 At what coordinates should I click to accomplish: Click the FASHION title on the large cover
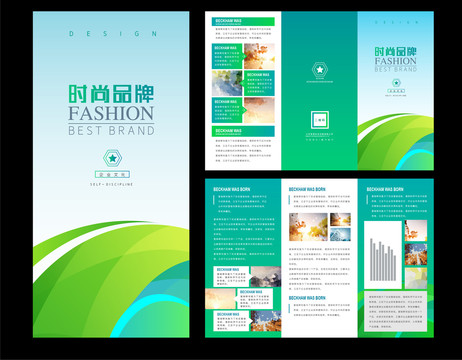[111, 113]
